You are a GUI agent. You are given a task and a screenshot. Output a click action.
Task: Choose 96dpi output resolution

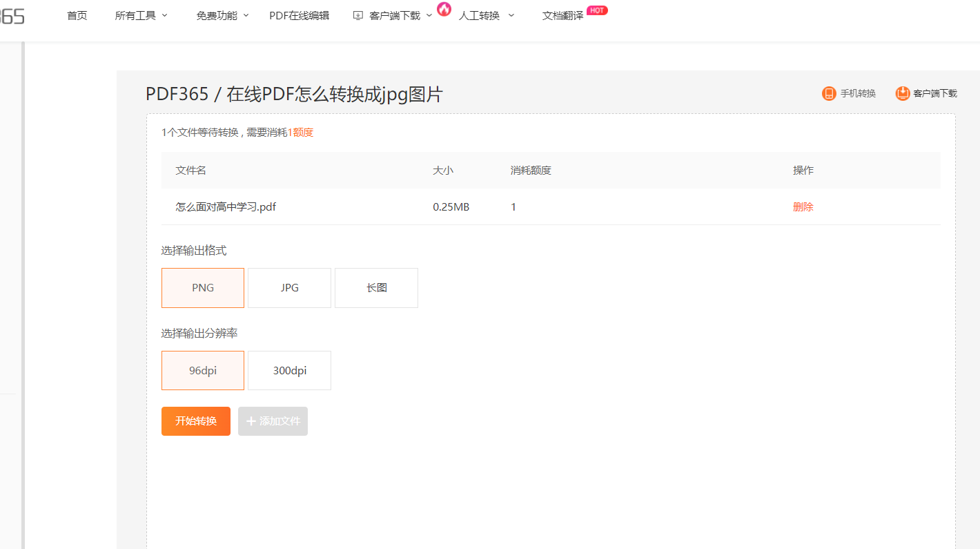click(x=203, y=371)
